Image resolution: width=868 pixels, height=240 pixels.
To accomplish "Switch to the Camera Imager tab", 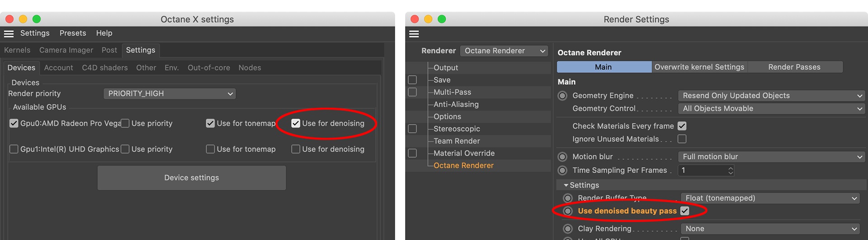I will click(x=66, y=50).
